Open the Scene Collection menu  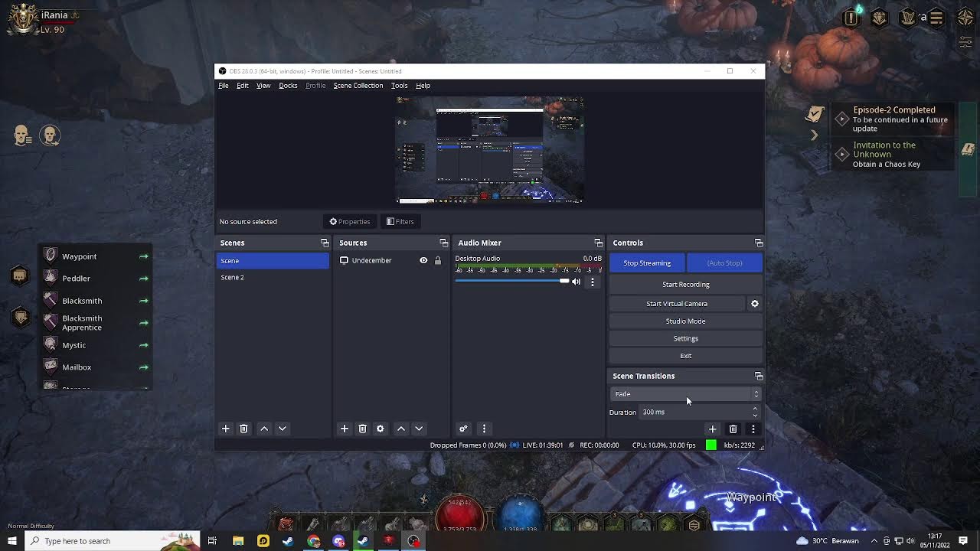click(x=358, y=86)
